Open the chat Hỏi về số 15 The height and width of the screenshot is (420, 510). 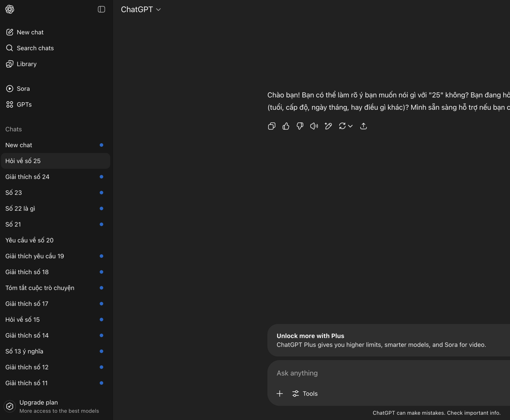(56, 320)
